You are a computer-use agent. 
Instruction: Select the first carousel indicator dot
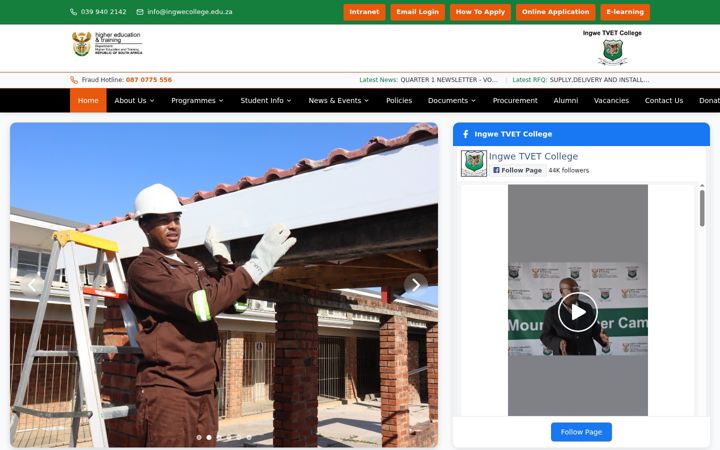tap(199, 438)
